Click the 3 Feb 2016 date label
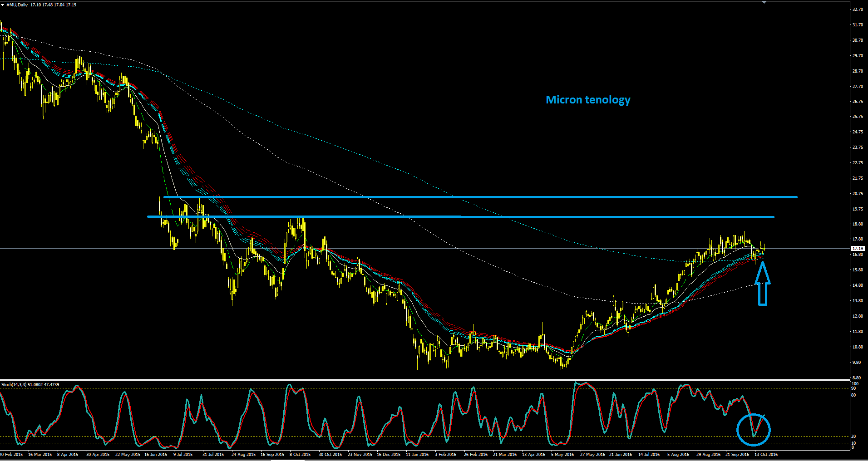This screenshot has width=868, height=461. [x=446, y=455]
